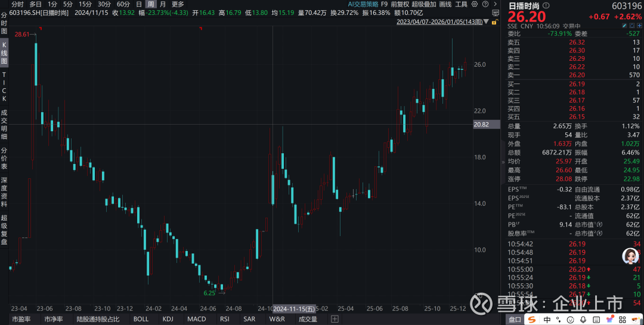Show the 市净率 indicator
The width and height of the screenshot is (644, 325).
click(x=54, y=319)
